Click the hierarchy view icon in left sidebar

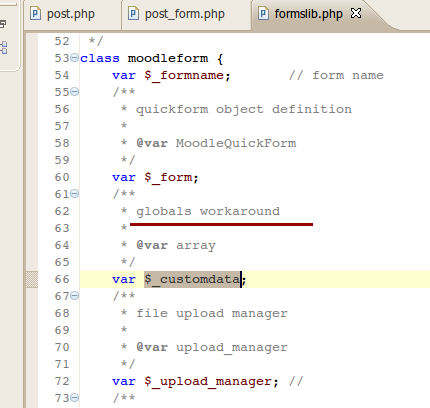pos(4,47)
